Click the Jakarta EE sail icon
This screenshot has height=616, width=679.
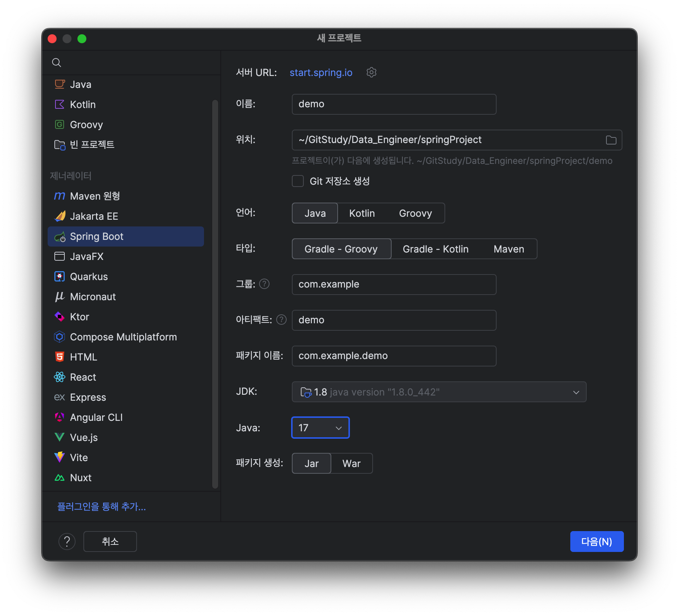[x=60, y=216]
